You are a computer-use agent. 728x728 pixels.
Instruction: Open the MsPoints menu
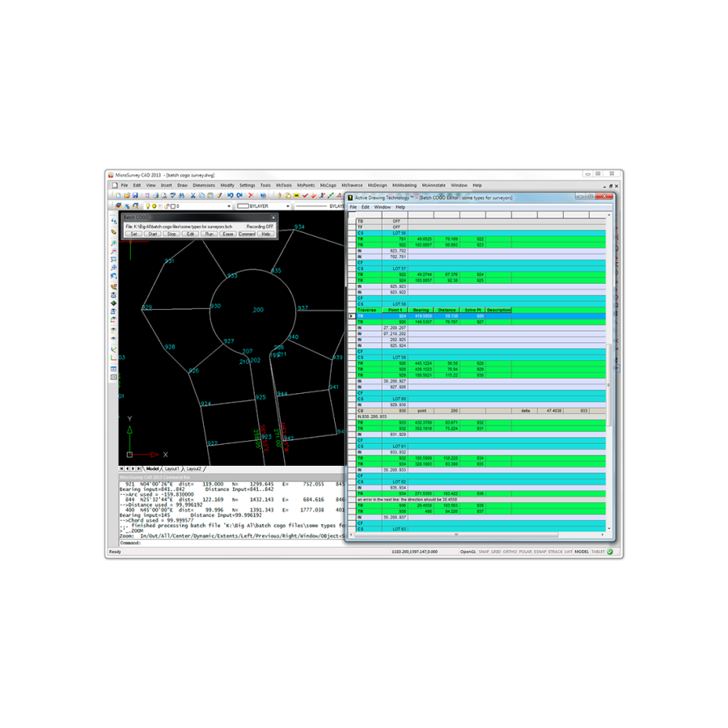[x=306, y=185]
